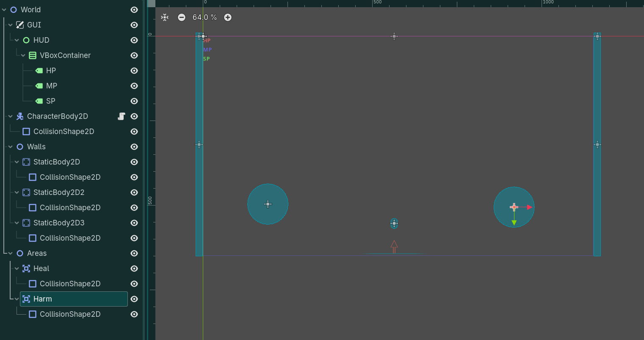Collapse the VBoxContainer children

point(23,55)
